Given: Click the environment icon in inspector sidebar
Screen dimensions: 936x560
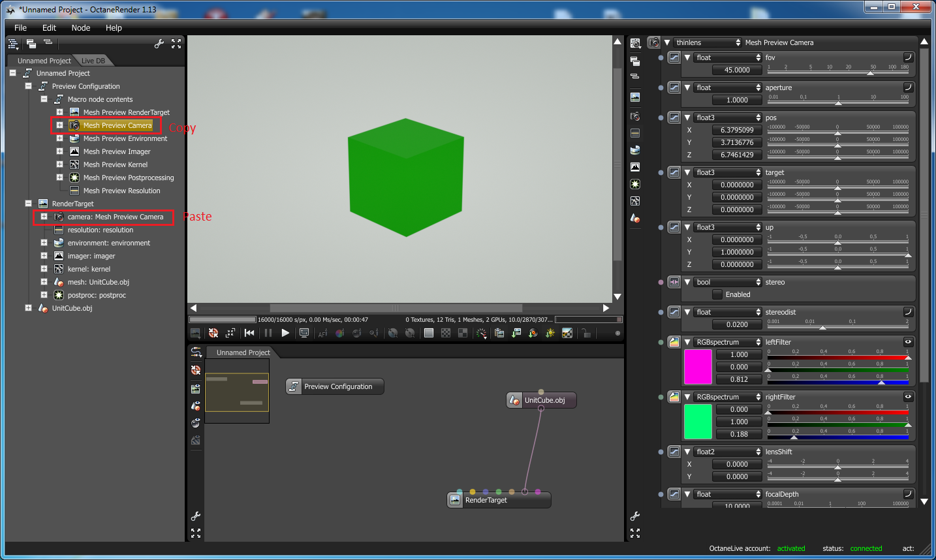Looking at the screenshot, I should [x=635, y=150].
